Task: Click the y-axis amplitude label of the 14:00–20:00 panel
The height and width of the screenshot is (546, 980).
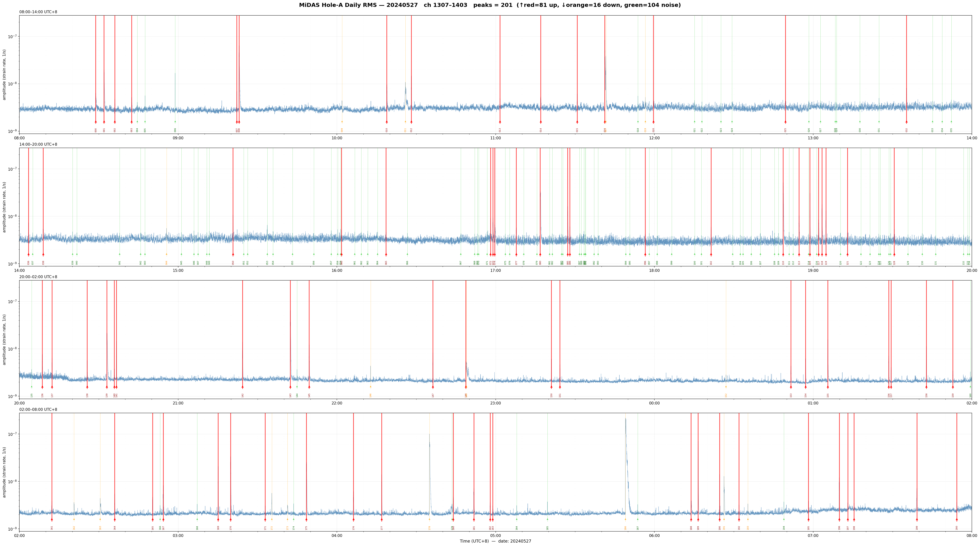Action: pos(5,207)
